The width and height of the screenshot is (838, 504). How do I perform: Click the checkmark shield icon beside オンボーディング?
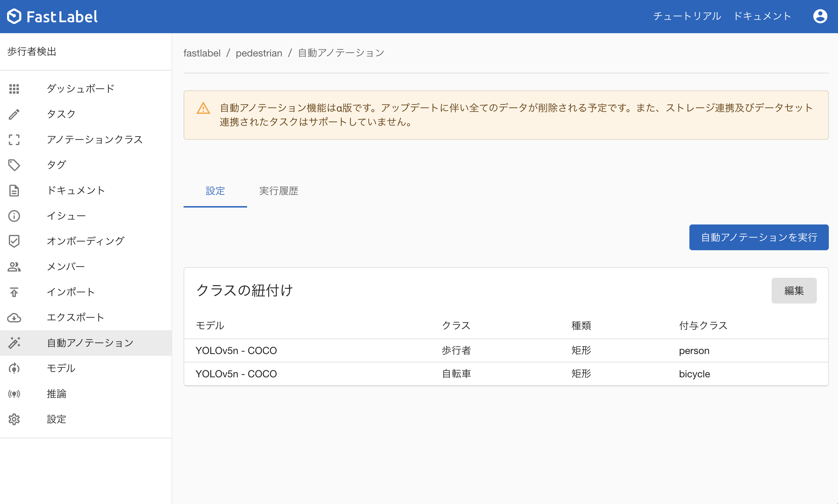(x=14, y=241)
